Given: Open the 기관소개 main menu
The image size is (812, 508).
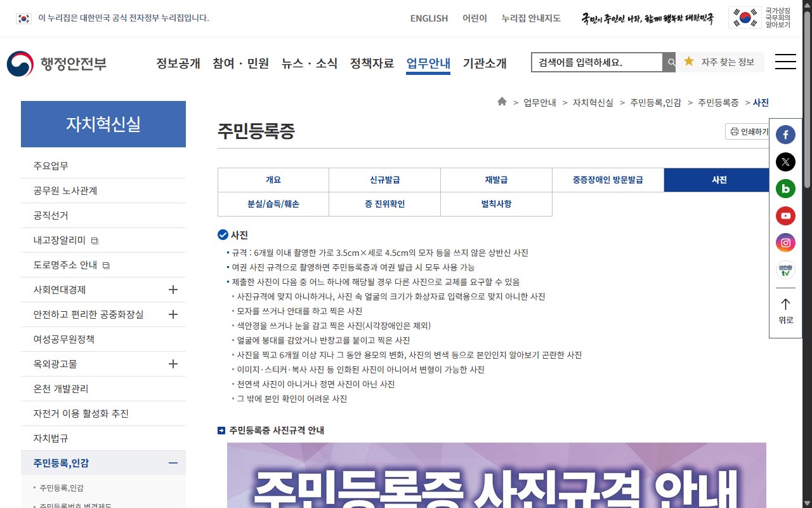Looking at the screenshot, I should coord(485,63).
